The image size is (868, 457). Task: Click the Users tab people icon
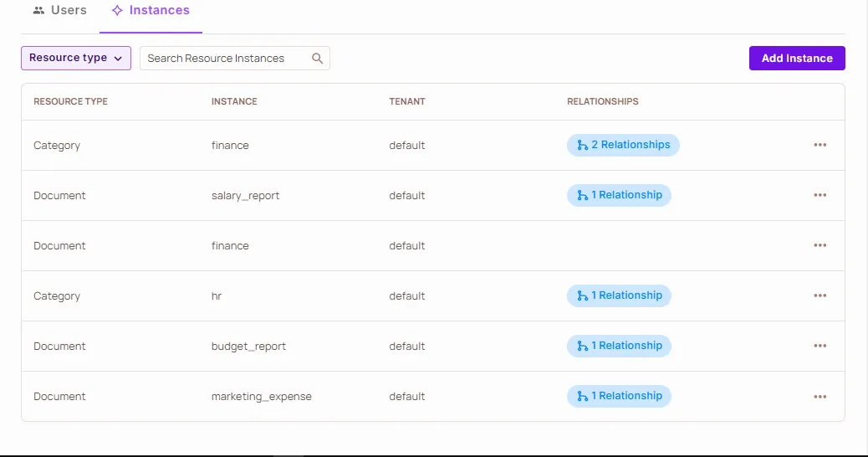[38, 11]
